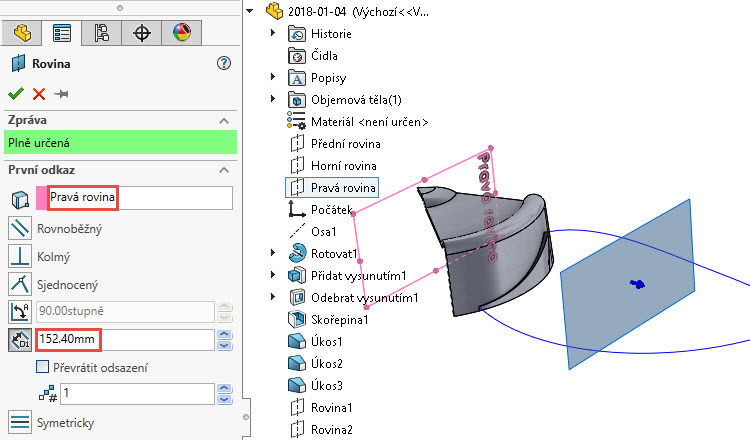Select the Úkos3 draft feature

coord(327,386)
